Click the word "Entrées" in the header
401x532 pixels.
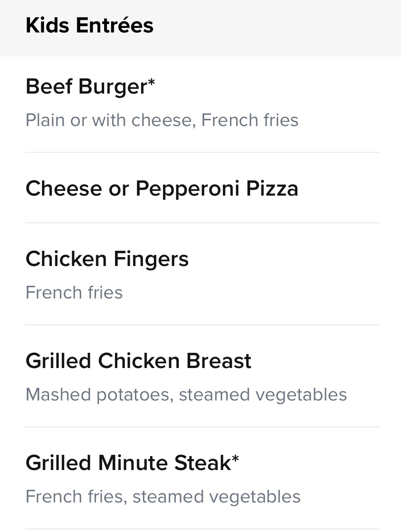pos(115,25)
